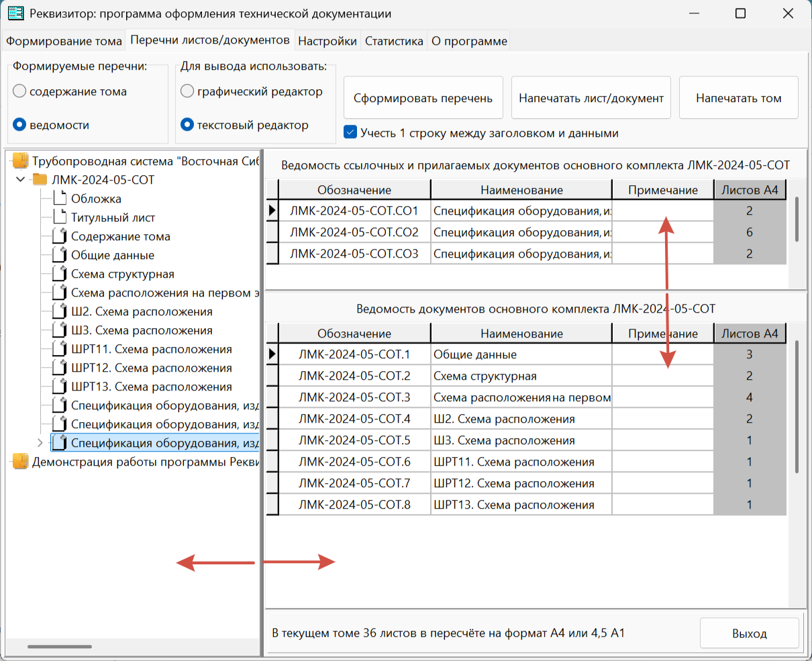
Task: Click the tree panel horizontal scrollbar
Action: 60,646
